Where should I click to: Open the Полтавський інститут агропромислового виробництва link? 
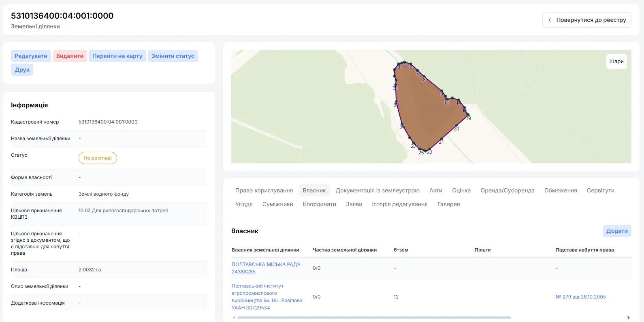(x=267, y=297)
